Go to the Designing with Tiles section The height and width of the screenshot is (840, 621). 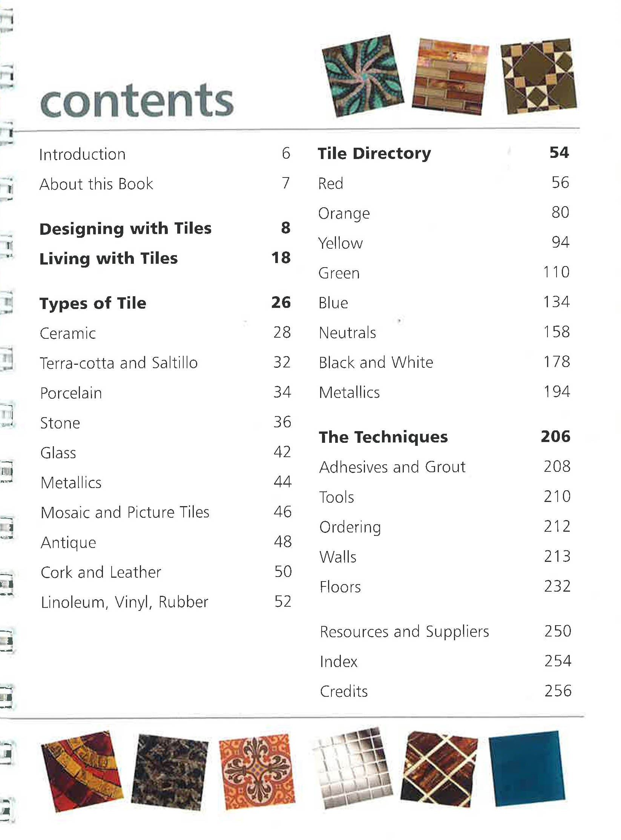(125, 229)
